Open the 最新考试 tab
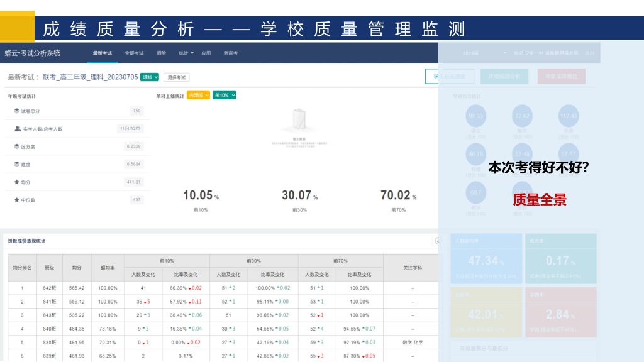644x362 pixels. (x=102, y=53)
